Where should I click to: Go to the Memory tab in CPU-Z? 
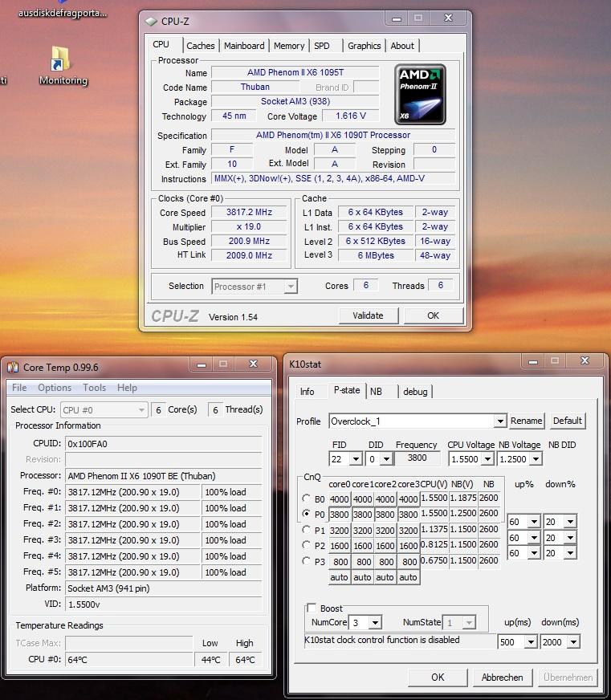point(289,46)
